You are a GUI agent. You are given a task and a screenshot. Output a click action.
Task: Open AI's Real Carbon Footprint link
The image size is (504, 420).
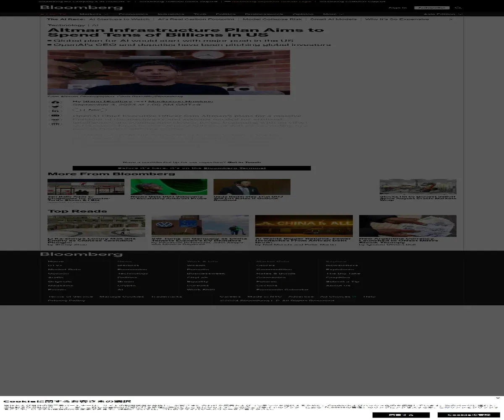pyautogui.click(x=196, y=19)
